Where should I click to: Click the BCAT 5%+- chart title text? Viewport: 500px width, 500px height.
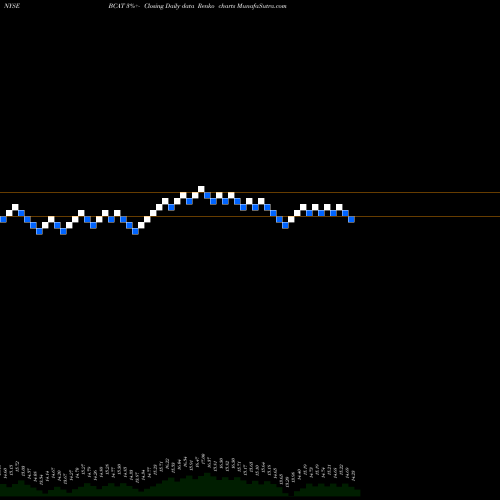(124, 6)
